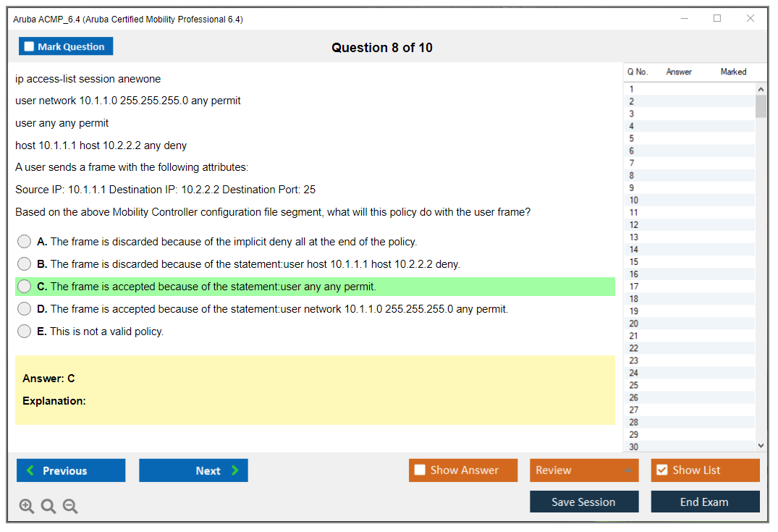778x532 pixels.
Task: Toggle the Mark Question checkbox
Action: tap(30, 46)
